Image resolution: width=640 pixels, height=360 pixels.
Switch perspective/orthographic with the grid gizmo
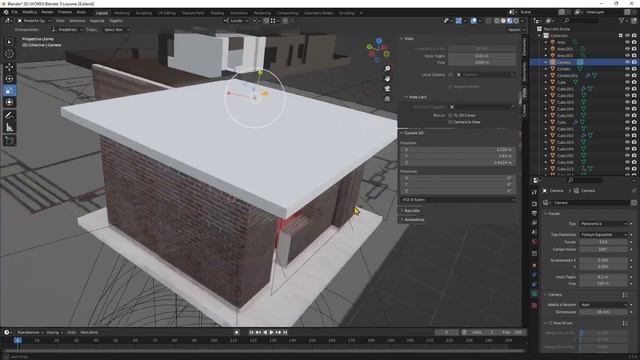tap(387, 99)
